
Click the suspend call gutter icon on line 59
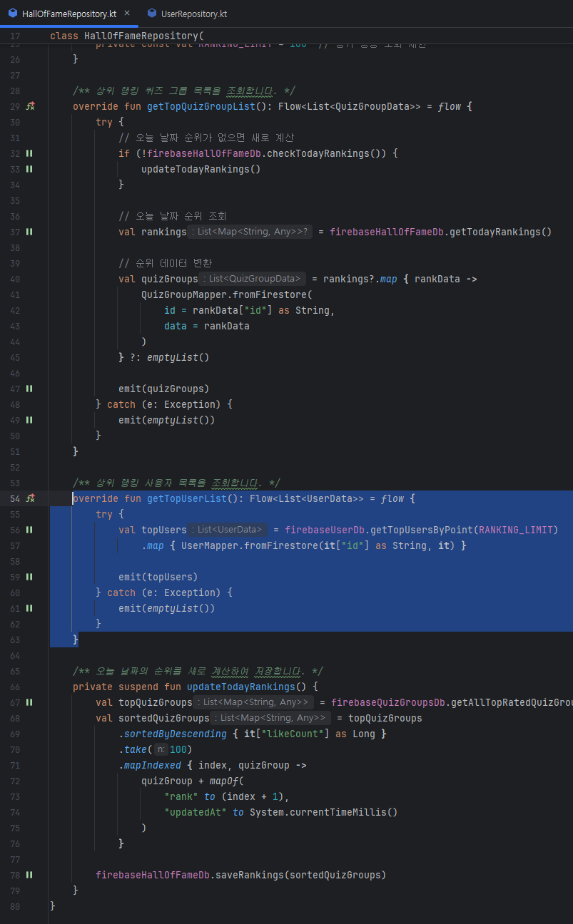[29, 577]
